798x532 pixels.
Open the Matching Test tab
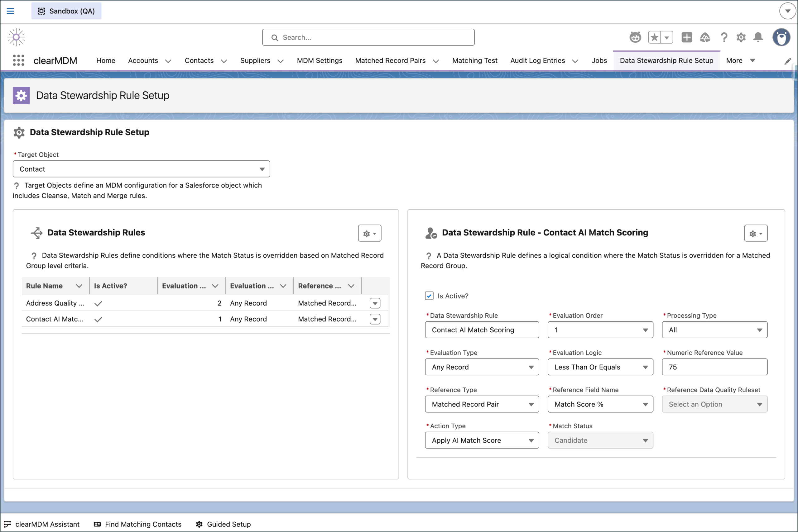474,60
